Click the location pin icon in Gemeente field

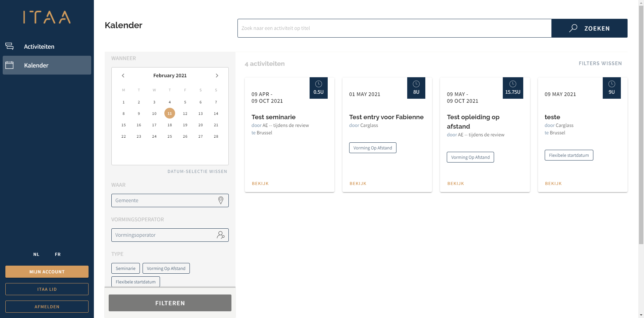tap(221, 200)
